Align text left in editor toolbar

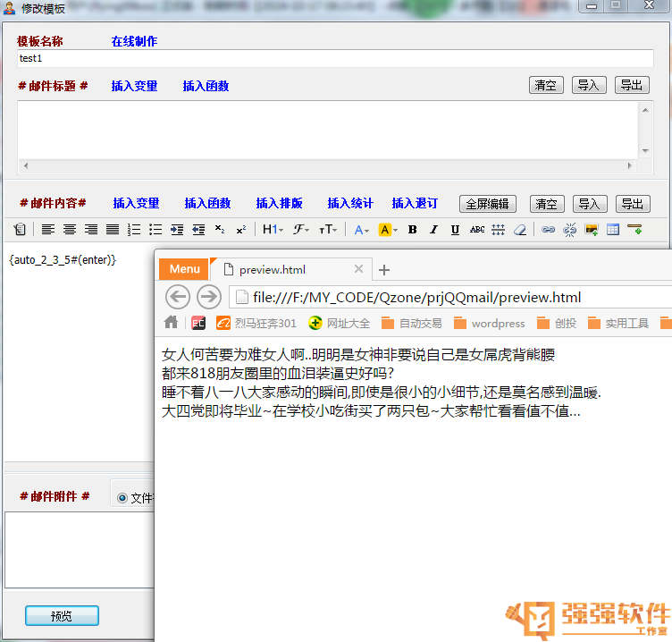pos(48,230)
